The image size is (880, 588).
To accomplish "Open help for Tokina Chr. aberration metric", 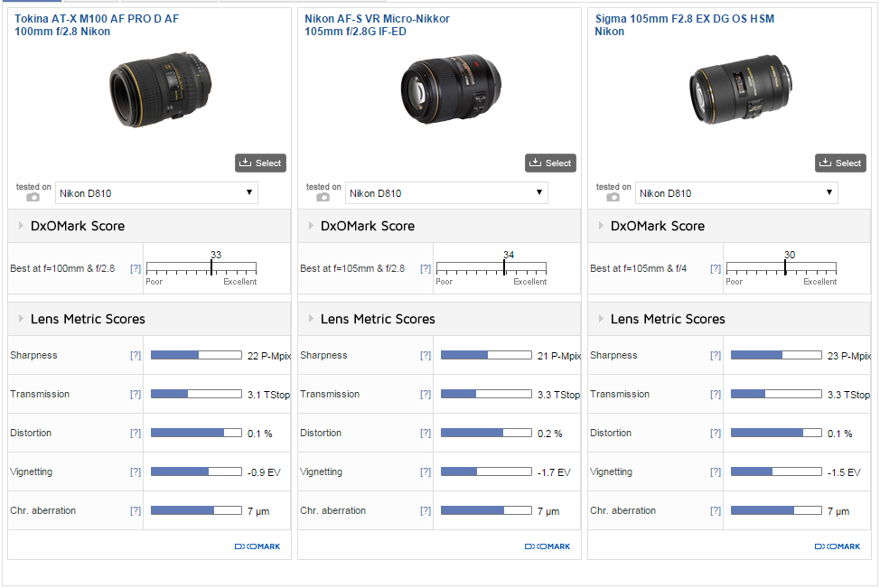I will (136, 510).
